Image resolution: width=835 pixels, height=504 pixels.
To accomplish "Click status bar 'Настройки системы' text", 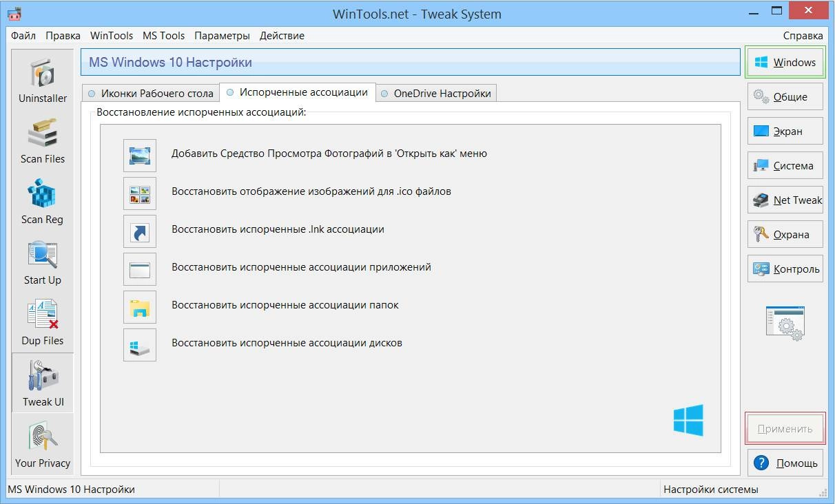I will 710,490.
